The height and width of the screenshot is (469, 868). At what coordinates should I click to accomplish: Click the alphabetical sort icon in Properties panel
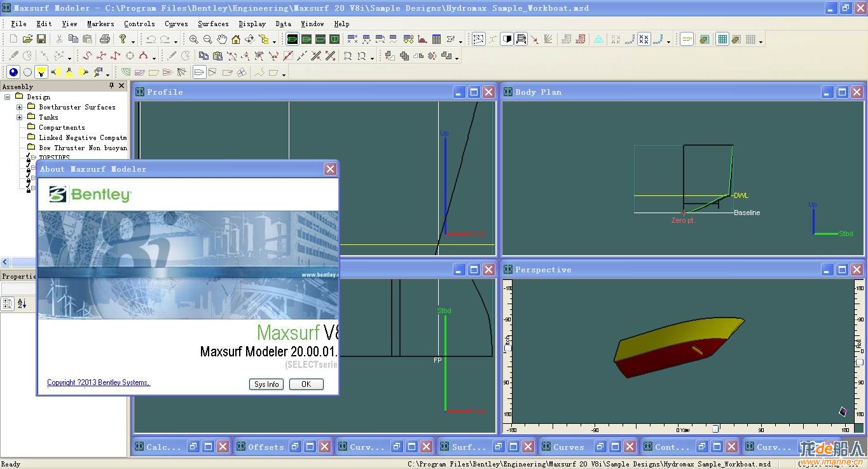point(22,304)
